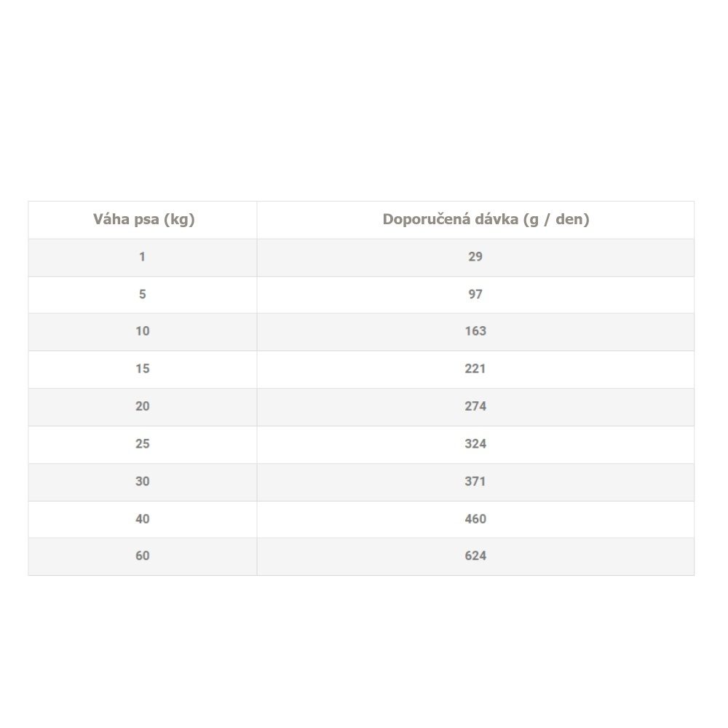Viewport: 728px width, 728px height.
Task: Click the dose value 460
Action: pyautogui.click(x=475, y=519)
